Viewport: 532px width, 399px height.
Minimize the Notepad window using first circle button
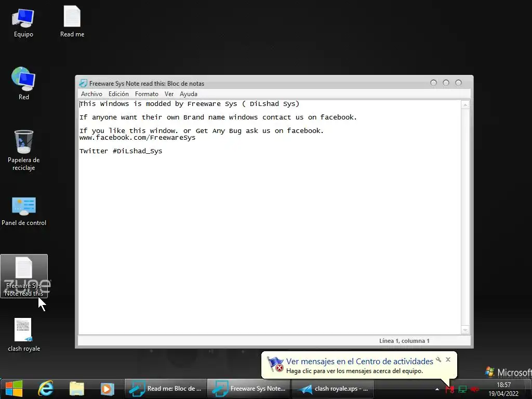point(433,83)
